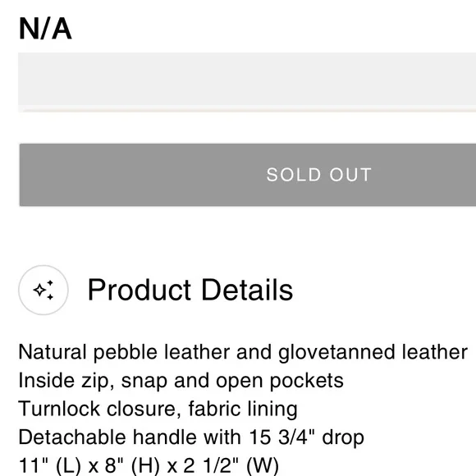476x476 pixels.
Task: Select the N/A price label
Action: (x=45, y=29)
